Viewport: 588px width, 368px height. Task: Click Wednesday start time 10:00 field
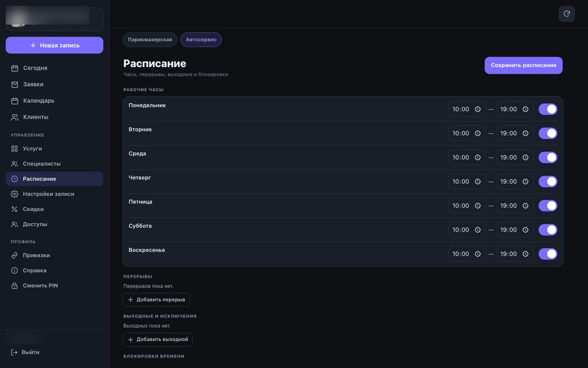pos(466,157)
